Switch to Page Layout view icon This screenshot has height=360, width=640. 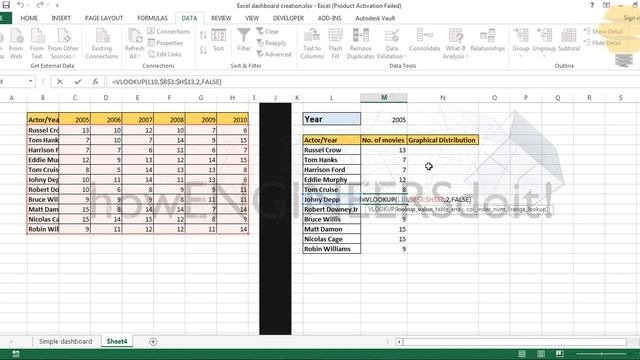click(541, 353)
